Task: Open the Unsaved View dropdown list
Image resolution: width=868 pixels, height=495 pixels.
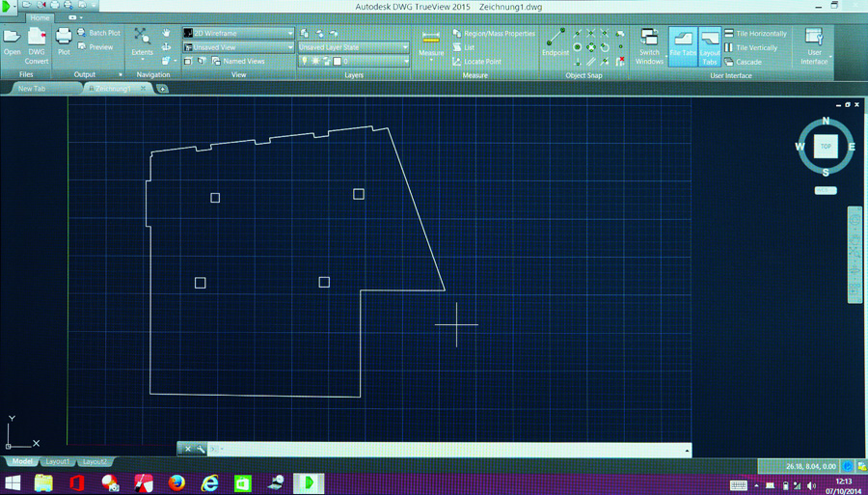Action: 288,47
